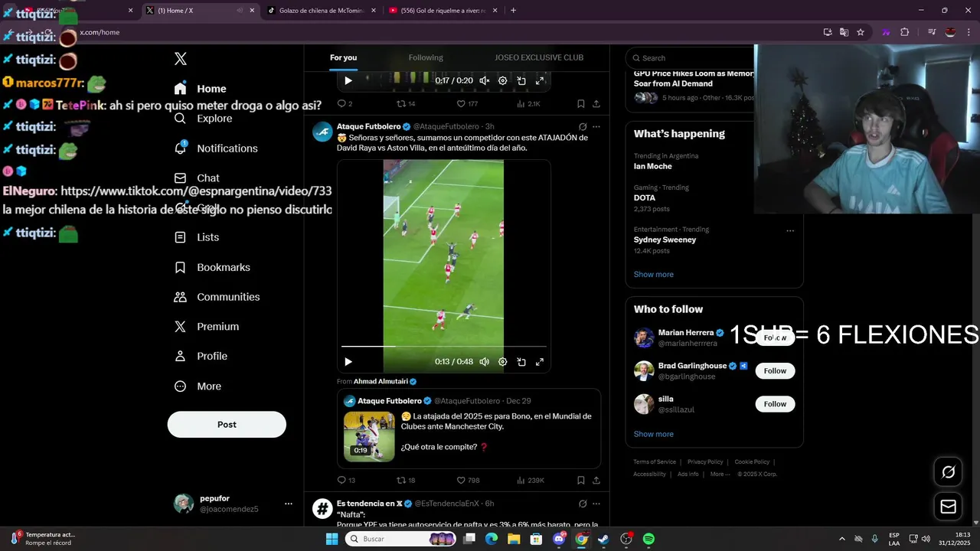980x551 pixels.
Task: Open browser Extensions puzzle icon
Action: point(904,32)
